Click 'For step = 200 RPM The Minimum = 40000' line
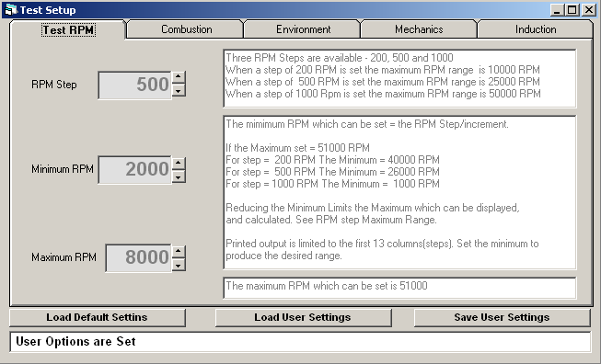The width and height of the screenshot is (601, 364). pyautogui.click(x=332, y=160)
